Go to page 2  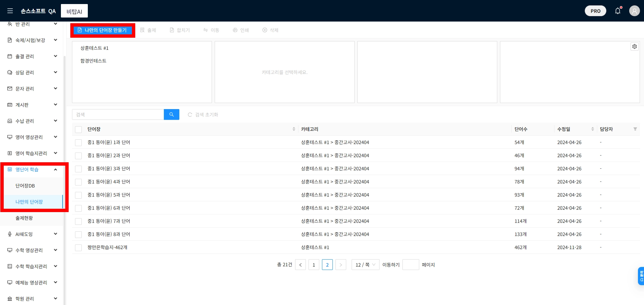(327, 265)
